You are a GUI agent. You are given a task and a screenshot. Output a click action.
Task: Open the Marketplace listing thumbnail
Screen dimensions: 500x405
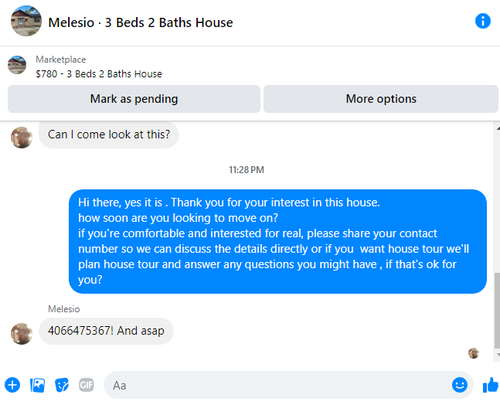[x=17, y=65]
